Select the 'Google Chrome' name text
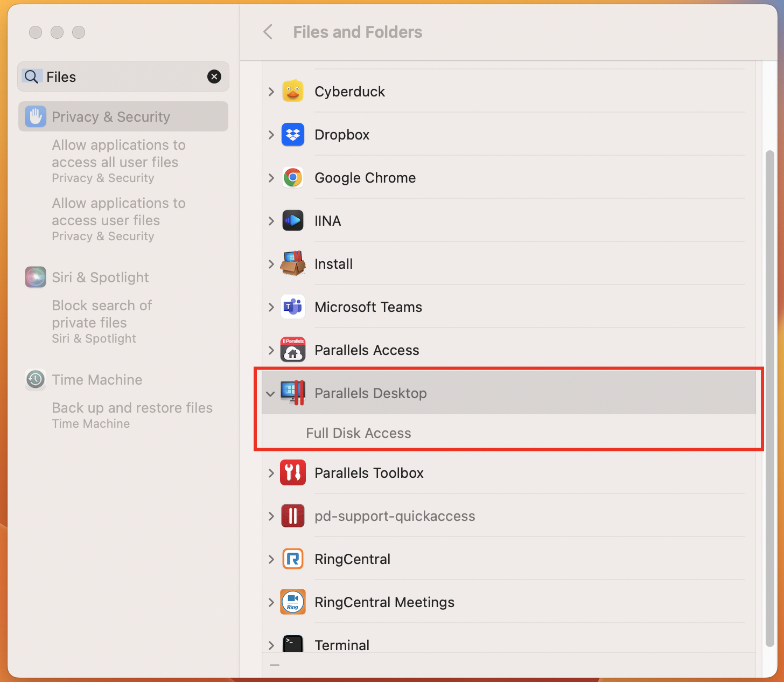 [x=365, y=178]
